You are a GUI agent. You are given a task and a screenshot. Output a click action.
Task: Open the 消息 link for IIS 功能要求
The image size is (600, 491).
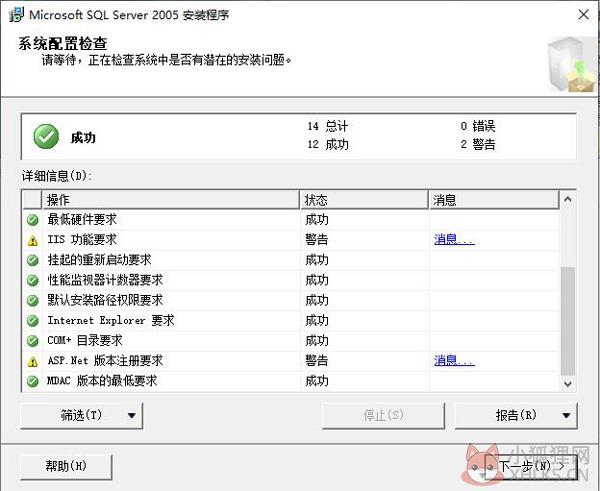454,240
